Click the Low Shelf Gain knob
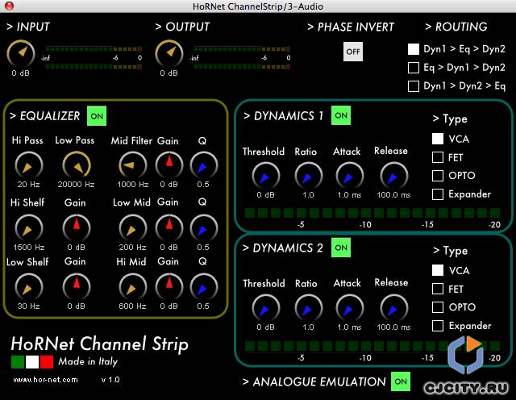 76,287
